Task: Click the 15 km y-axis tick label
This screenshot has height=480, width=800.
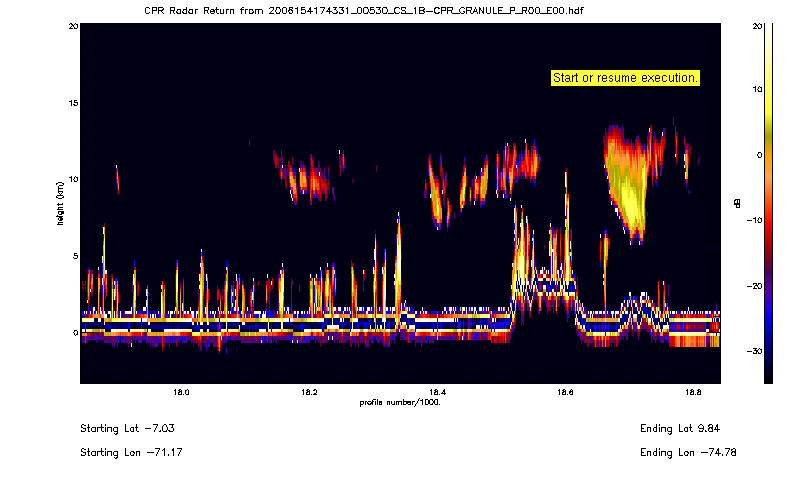Action: point(73,103)
